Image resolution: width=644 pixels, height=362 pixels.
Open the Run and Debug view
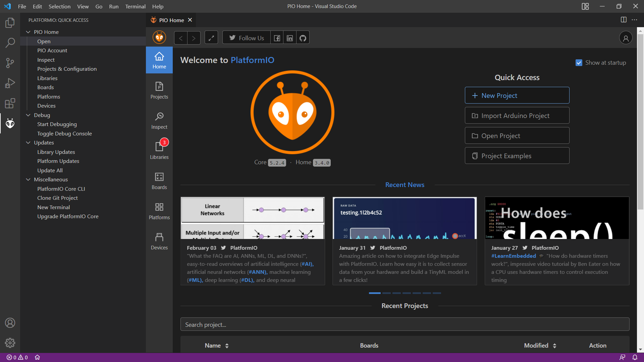[x=10, y=83]
